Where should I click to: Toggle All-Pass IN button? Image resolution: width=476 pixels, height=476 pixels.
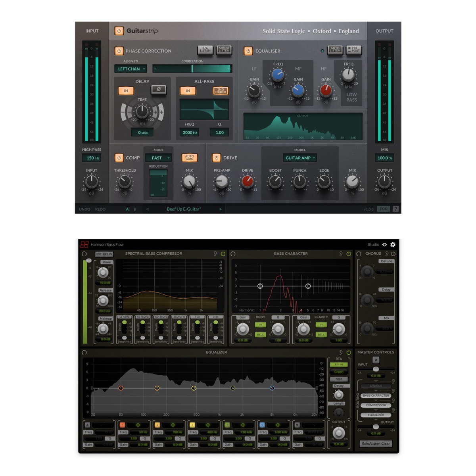pos(188,91)
